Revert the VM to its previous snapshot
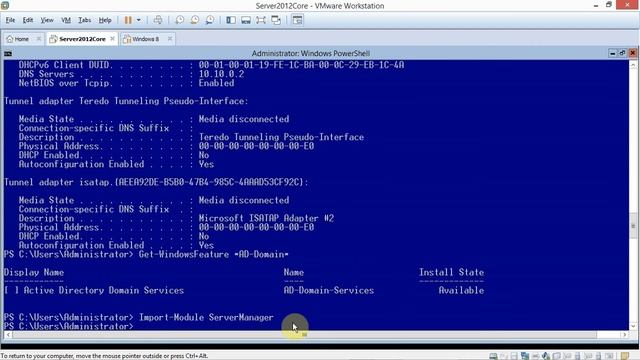Image resolution: width=640 pixels, height=360 pixels. point(195,20)
